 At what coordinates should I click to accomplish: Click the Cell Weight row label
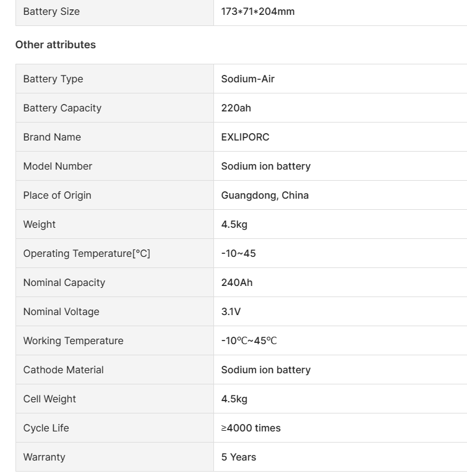pos(49,399)
